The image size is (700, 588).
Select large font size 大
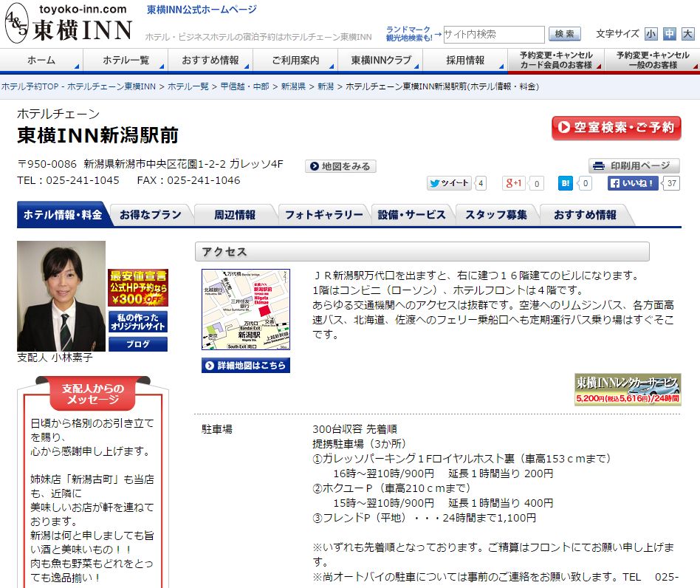coord(688,34)
